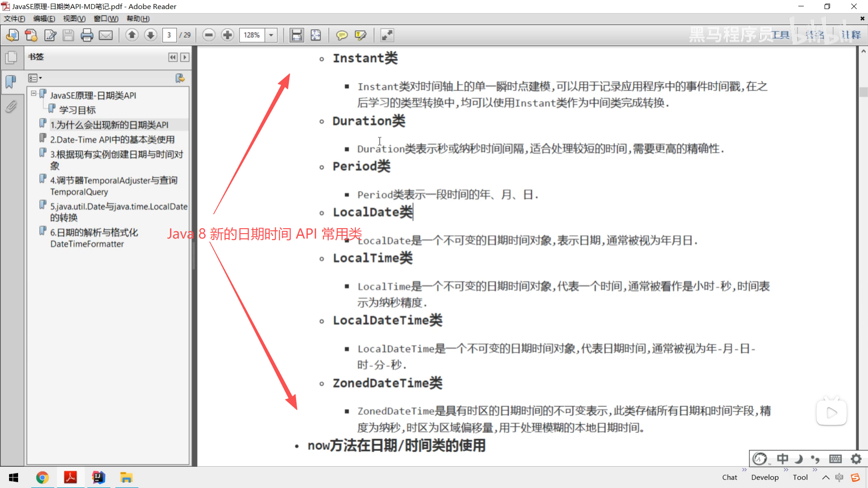Screen dimensions: 868x488
Task: Select the highlight text tool
Action: (360, 35)
